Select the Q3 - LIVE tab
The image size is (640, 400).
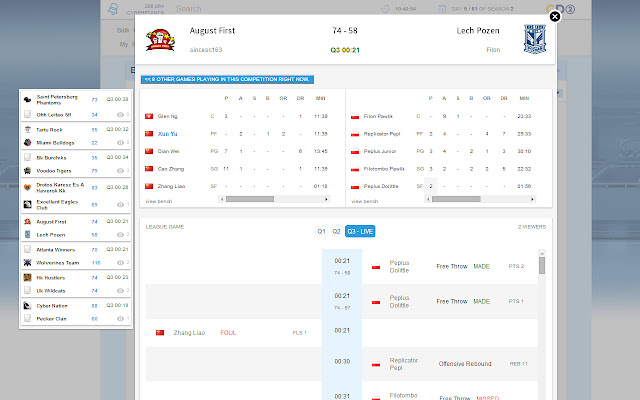[360, 231]
